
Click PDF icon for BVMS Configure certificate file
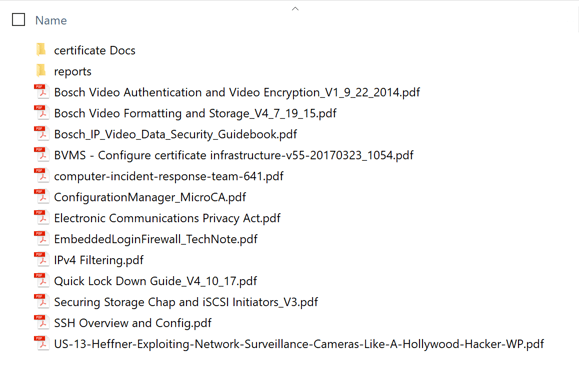(41, 155)
